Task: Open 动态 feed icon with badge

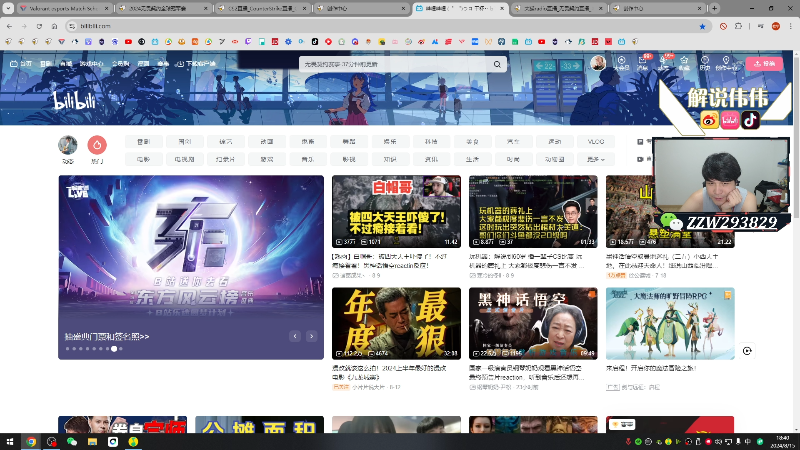Action: (664, 63)
